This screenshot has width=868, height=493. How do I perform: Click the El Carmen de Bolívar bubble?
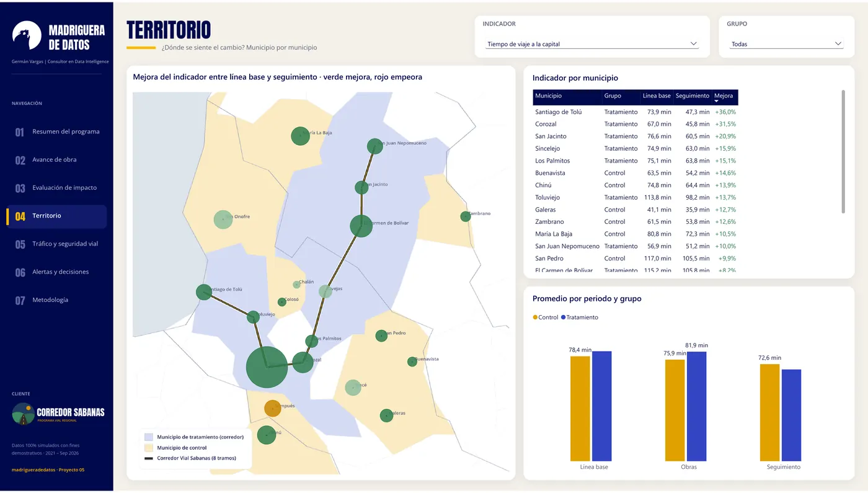tap(361, 226)
